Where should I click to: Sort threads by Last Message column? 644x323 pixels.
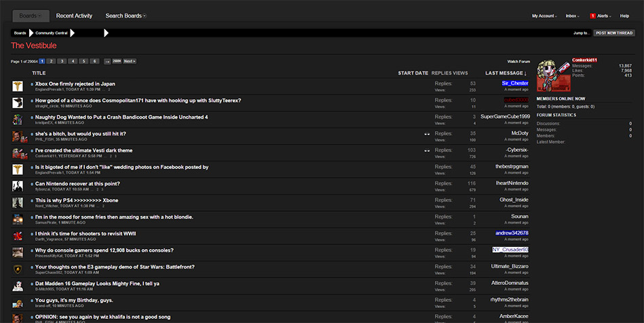[506, 73]
